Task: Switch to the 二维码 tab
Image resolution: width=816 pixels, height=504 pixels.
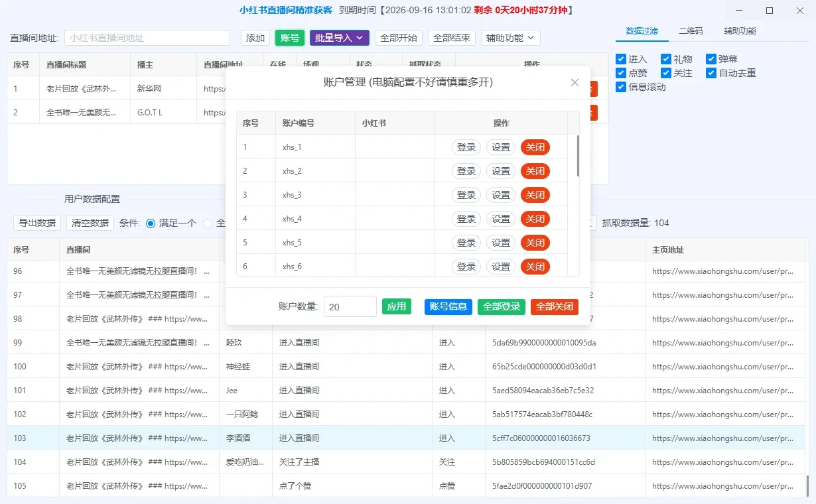Action: pos(691,31)
